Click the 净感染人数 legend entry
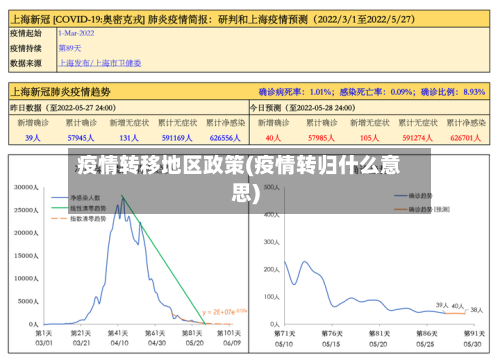Image resolution: width=500 pixels, height=362 pixels. click(x=76, y=198)
